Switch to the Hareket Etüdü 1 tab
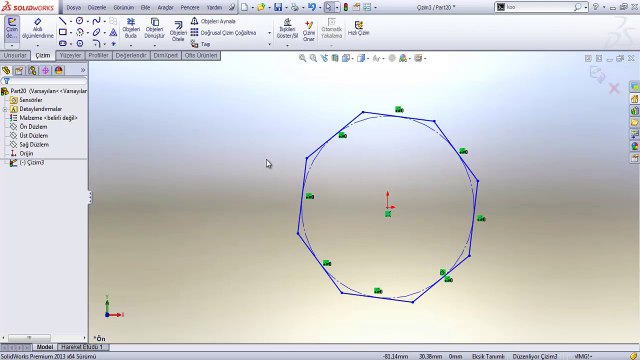The height and width of the screenshot is (360, 640). pyautogui.click(x=82, y=347)
